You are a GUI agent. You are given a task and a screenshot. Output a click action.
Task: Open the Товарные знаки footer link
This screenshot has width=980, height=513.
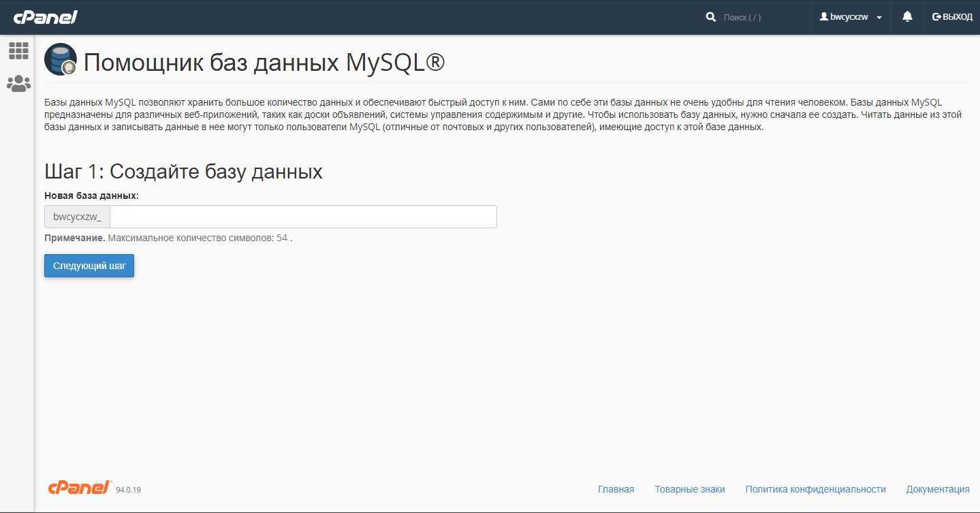(x=689, y=489)
